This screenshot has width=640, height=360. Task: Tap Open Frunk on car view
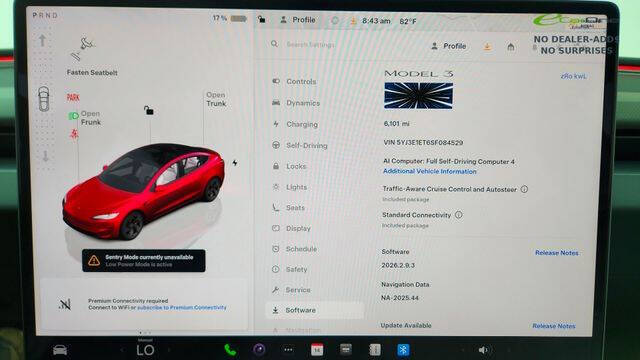[x=90, y=118]
